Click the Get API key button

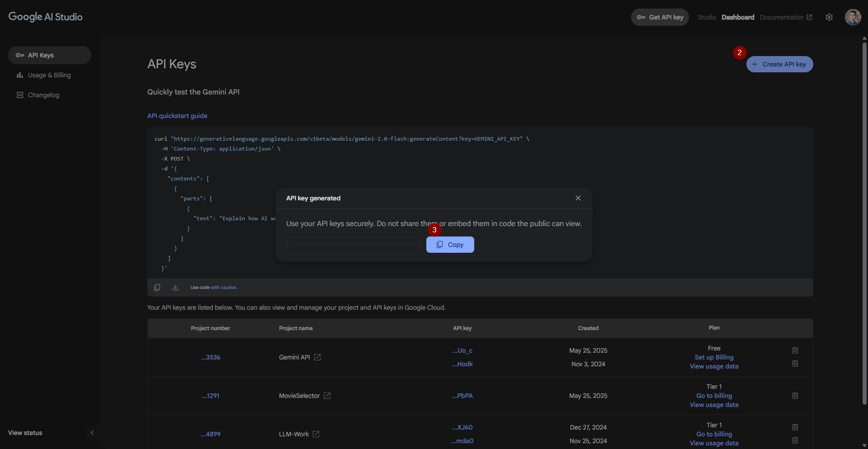(x=660, y=17)
